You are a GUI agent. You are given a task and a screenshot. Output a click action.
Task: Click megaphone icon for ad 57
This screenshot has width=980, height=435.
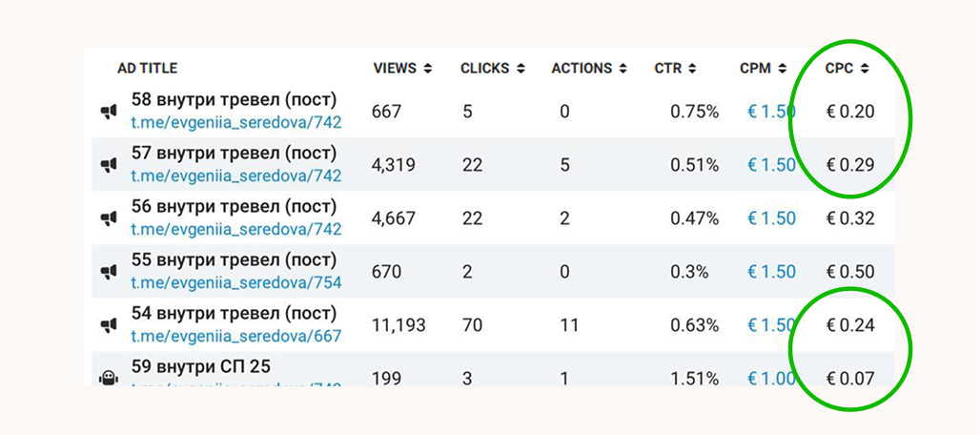click(109, 165)
